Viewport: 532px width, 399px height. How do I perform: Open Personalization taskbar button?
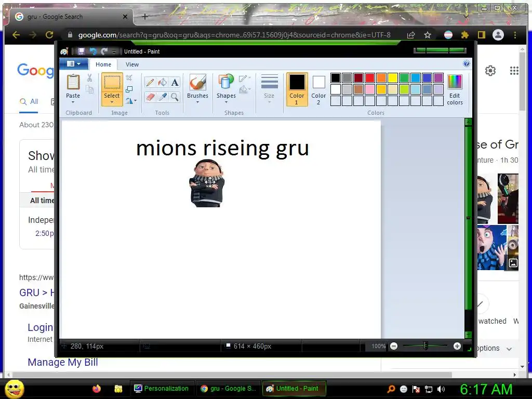tap(162, 389)
